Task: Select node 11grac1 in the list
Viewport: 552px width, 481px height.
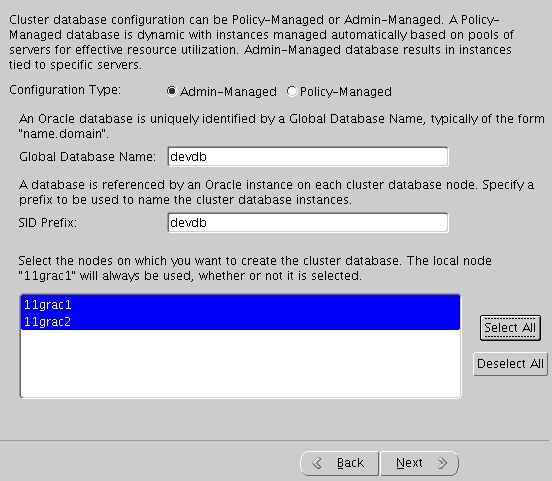Action: point(240,305)
